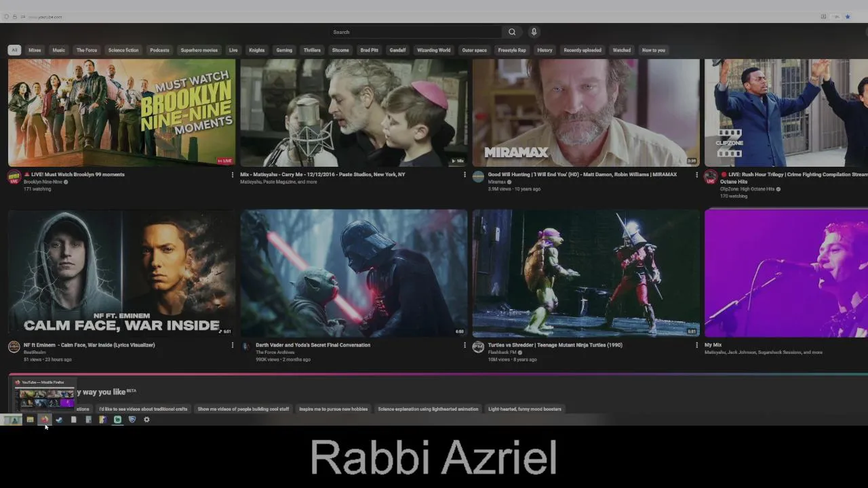Open the Rush Hour Trilogy live thumbnail
868x488 pixels.
[786, 113]
